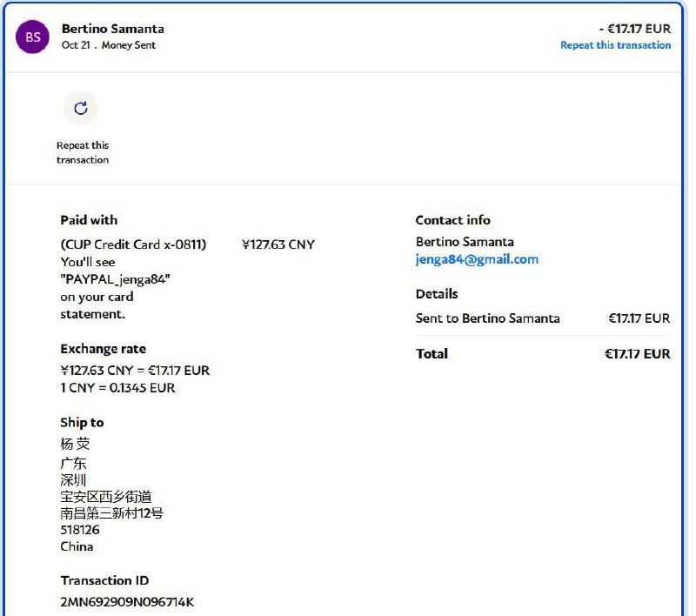Select the Bertino Samanta header name
The image size is (696, 616).
tap(112, 29)
